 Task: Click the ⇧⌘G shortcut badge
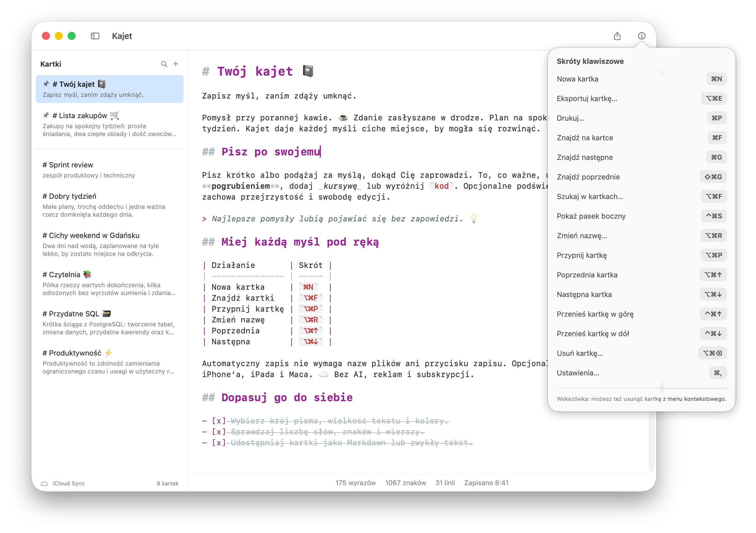coord(713,177)
